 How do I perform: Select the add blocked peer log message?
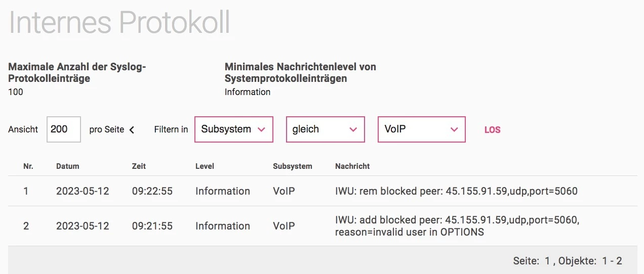pos(457,226)
